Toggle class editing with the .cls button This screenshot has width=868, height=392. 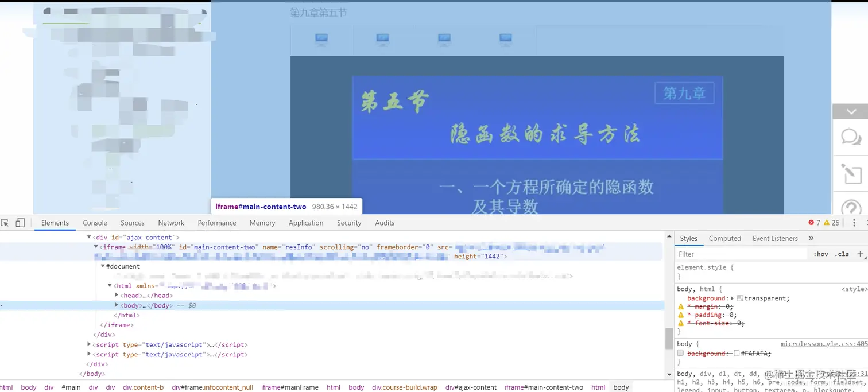[842, 254]
